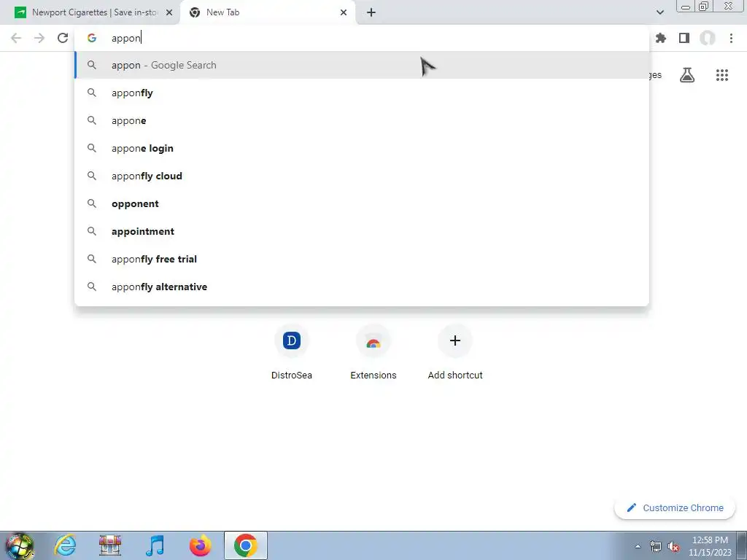Select the New Tab tab
The width and height of the screenshot is (747, 560).
pos(267,12)
